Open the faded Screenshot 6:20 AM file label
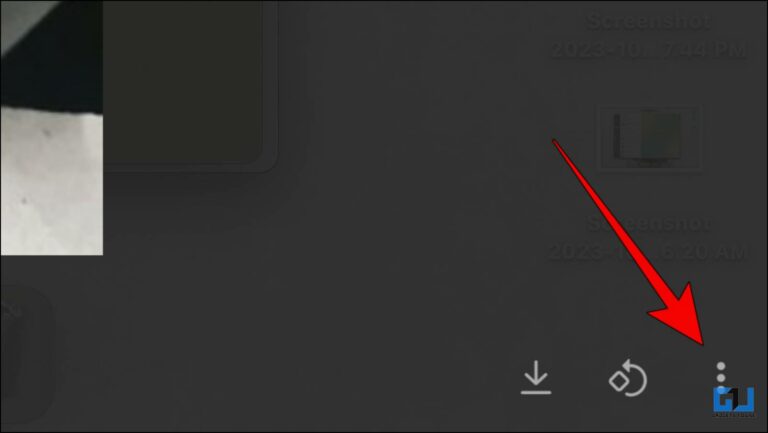Image resolution: width=768 pixels, height=433 pixels. point(648,238)
